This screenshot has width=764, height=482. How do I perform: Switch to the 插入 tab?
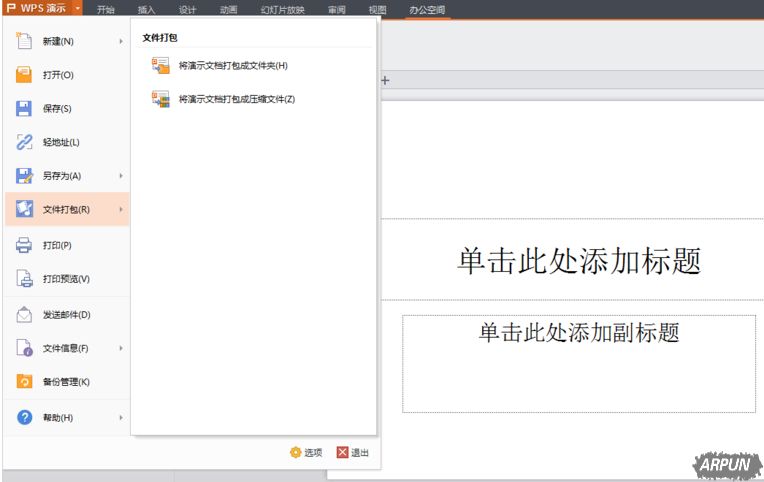click(146, 10)
